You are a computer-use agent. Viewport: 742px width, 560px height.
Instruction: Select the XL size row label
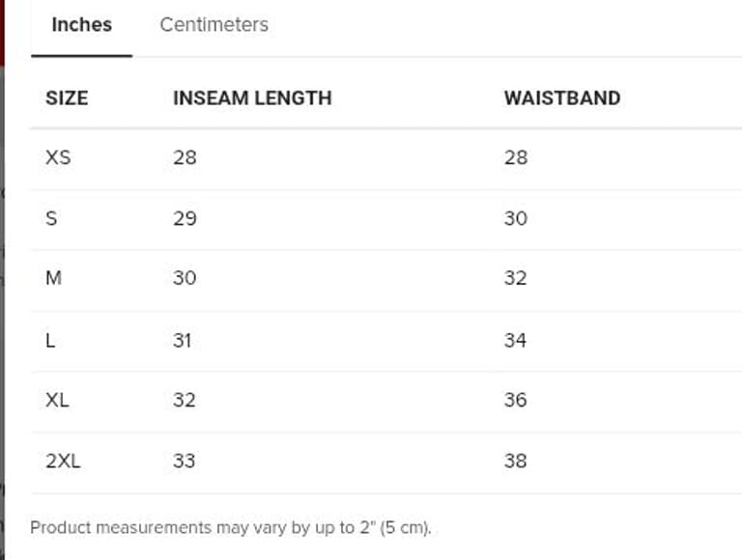click(x=57, y=400)
